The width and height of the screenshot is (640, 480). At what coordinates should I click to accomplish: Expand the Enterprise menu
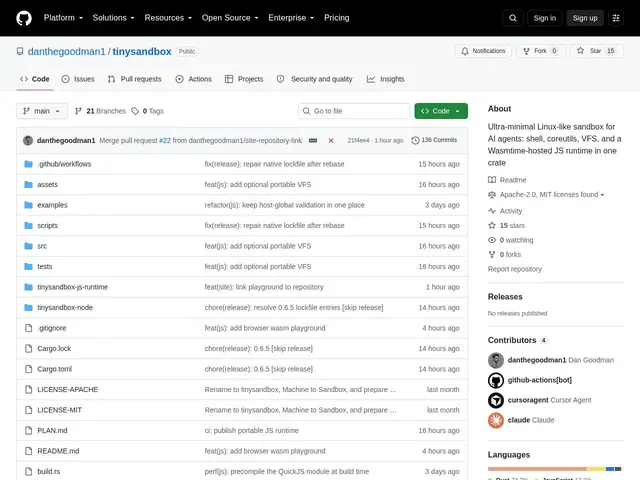(x=291, y=18)
